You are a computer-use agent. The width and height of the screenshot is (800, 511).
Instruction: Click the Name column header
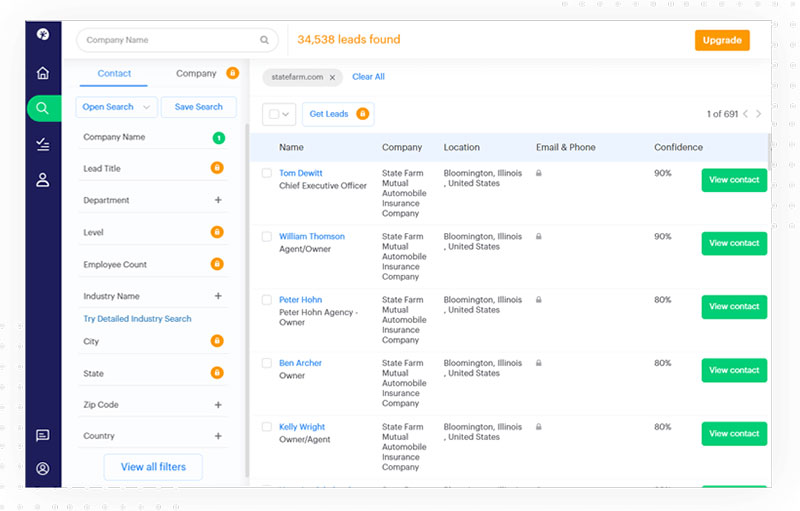[291, 147]
